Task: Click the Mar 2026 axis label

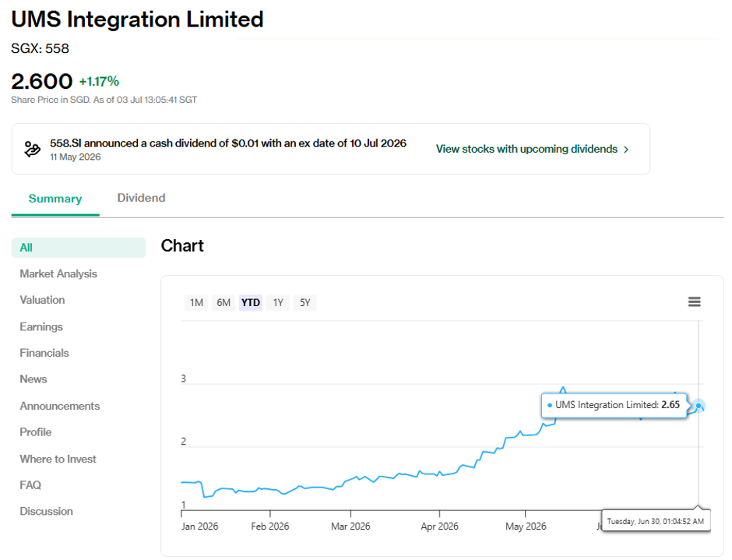Action: tap(350, 527)
